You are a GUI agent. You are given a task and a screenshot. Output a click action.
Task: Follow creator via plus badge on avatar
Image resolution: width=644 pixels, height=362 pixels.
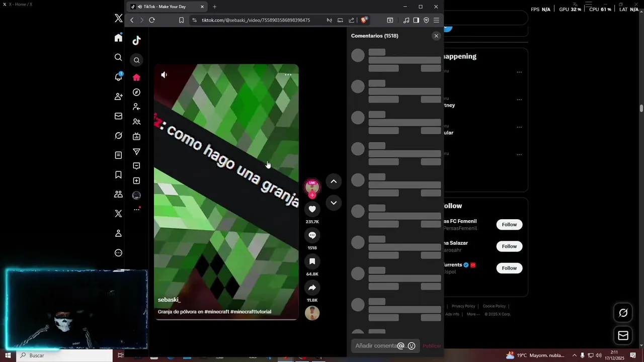click(x=312, y=195)
